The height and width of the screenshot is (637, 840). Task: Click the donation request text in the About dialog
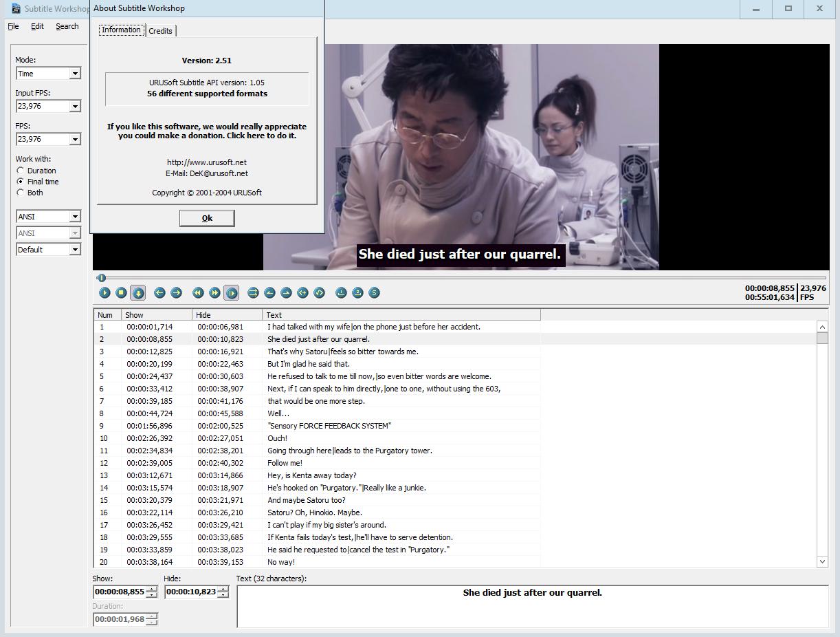[207, 131]
